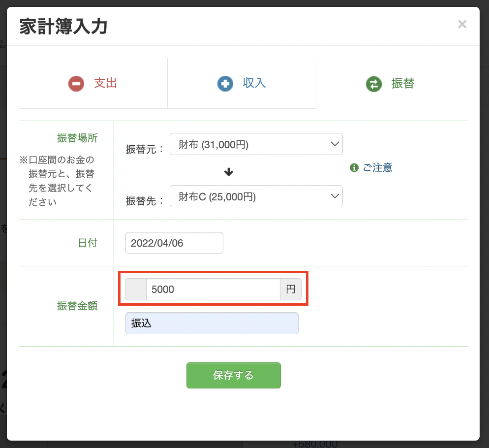Click the 振替金額 label
Screen dimensions: 489x448
click(77, 306)
